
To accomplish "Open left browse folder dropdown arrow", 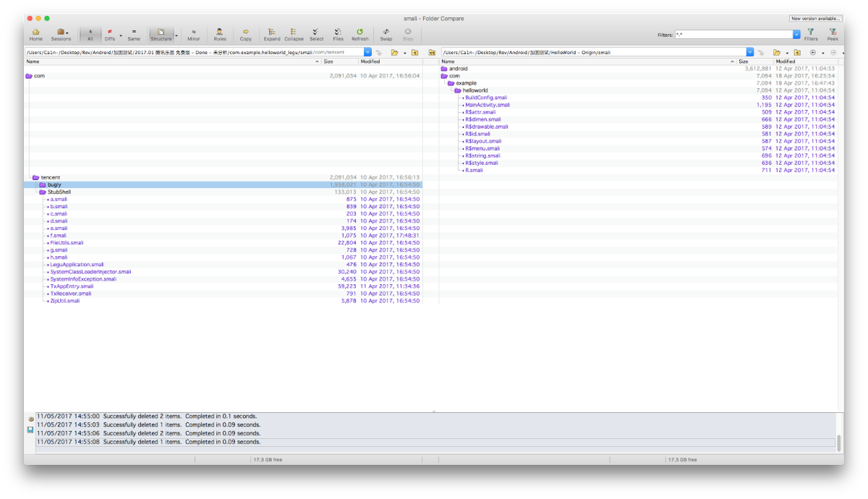I will pos(404,52).
